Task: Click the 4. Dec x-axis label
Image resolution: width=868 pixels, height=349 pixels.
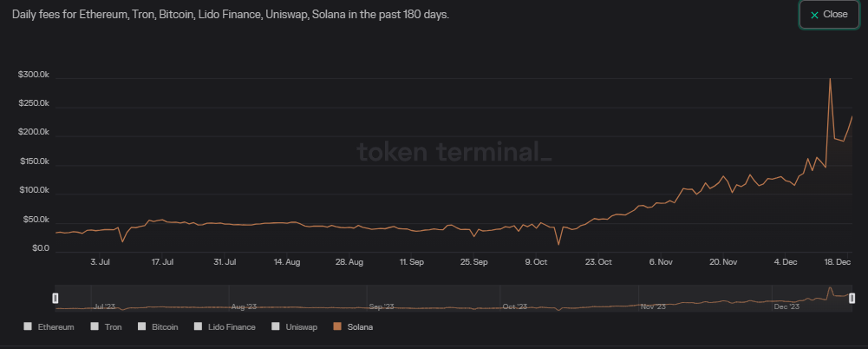Action: (x=786, y=262)
